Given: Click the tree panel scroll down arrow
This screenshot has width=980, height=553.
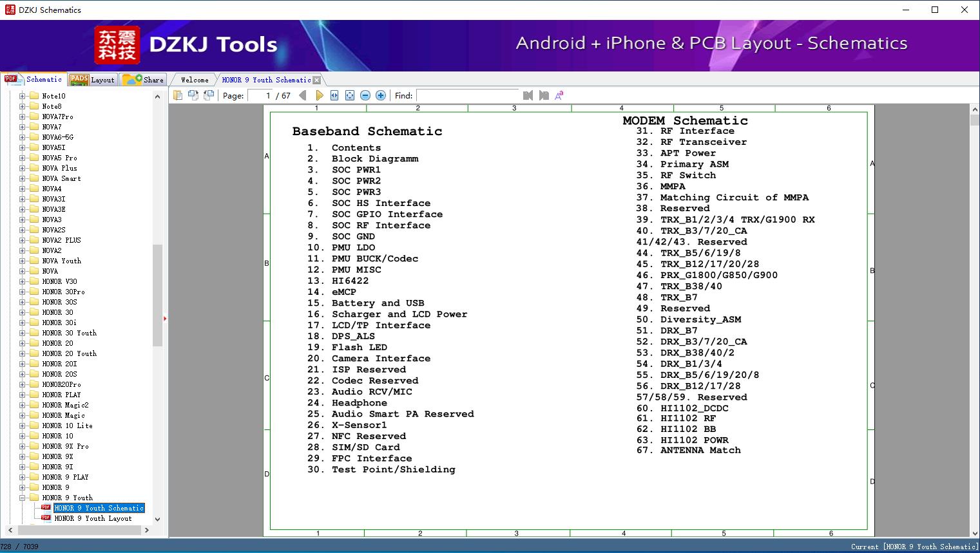Looking at the screenshot, I should [x=157, y=519].
